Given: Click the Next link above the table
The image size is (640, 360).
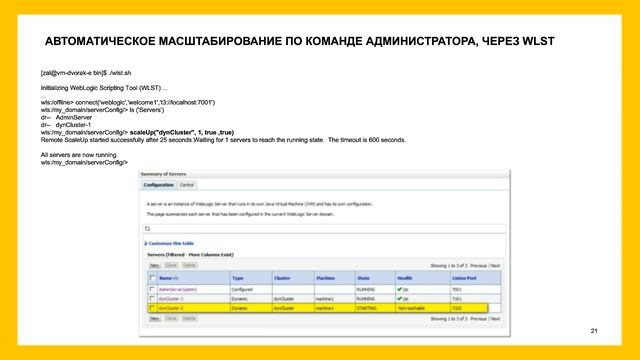Looking at the screenshot, I should click(495, 266).
